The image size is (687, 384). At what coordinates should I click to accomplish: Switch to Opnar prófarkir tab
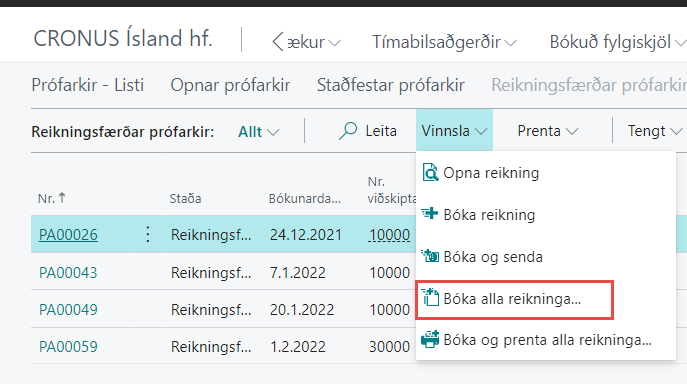click(x=230, y=85)
